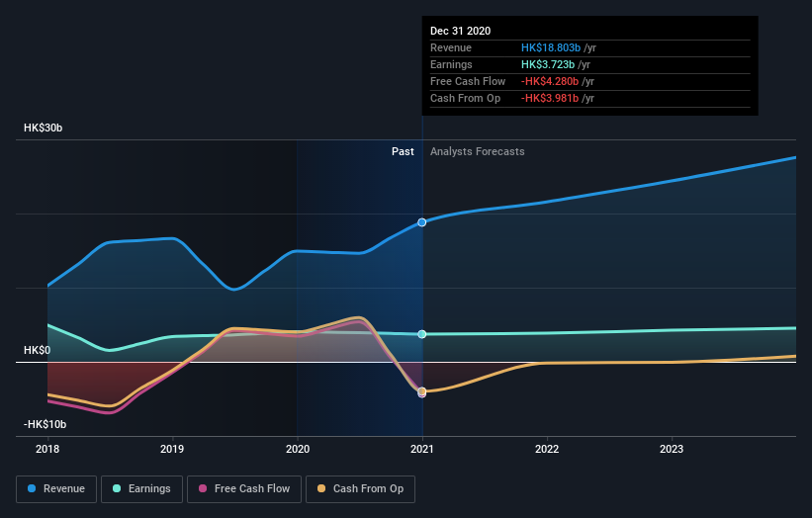
Task: Click the 2022 x-axis label
Action: 547,449
